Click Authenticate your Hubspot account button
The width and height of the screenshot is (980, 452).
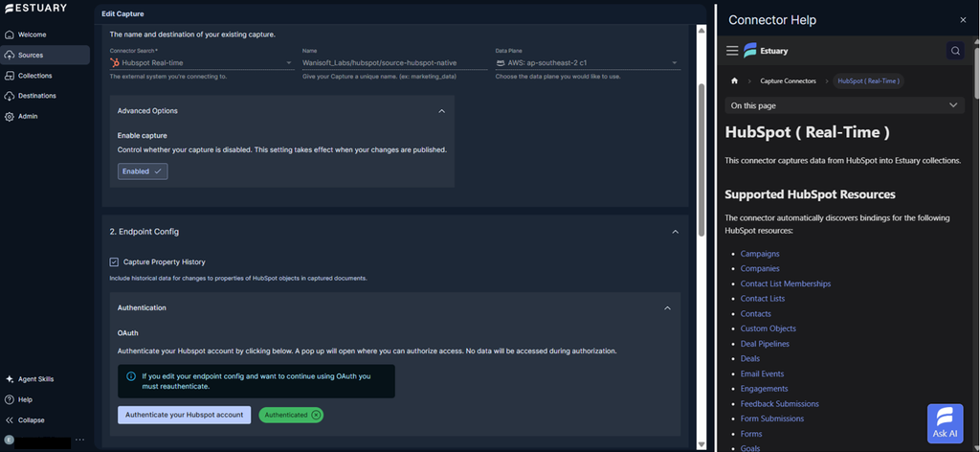point(185,415)
